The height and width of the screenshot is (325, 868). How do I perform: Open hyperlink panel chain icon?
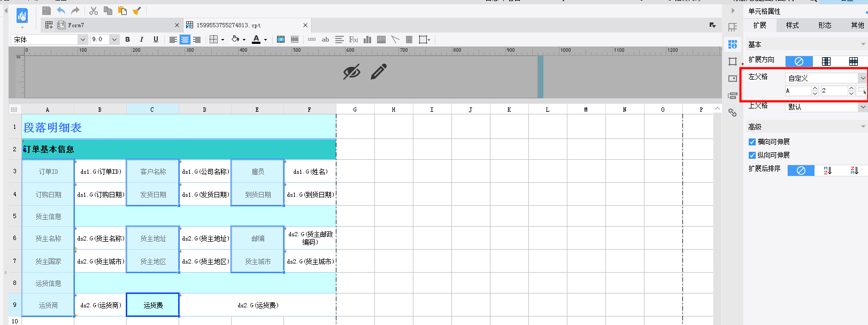point(733,113)
